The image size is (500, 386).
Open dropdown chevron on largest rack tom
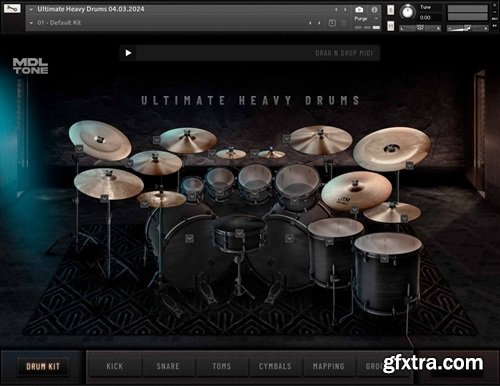click(x=294, y=201)
